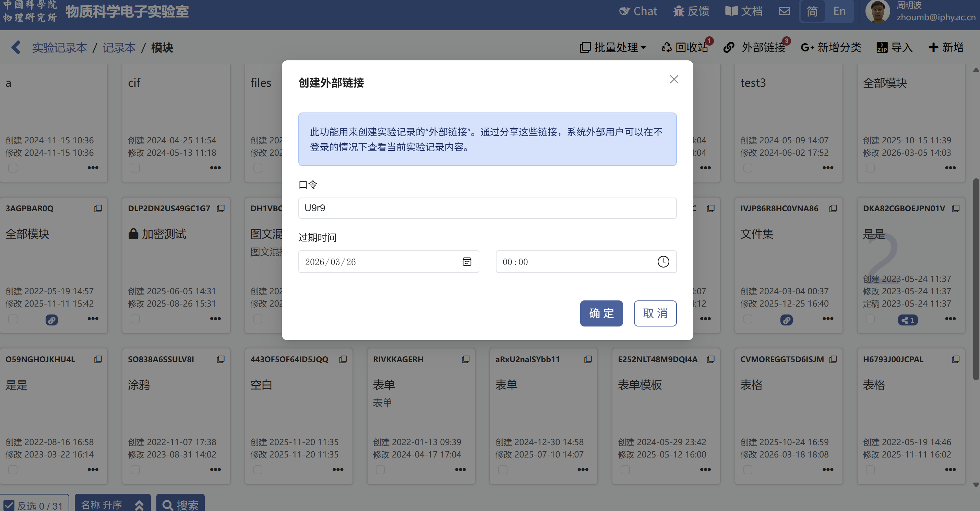Click the 口令 password input field

click(x=487, y=208)
